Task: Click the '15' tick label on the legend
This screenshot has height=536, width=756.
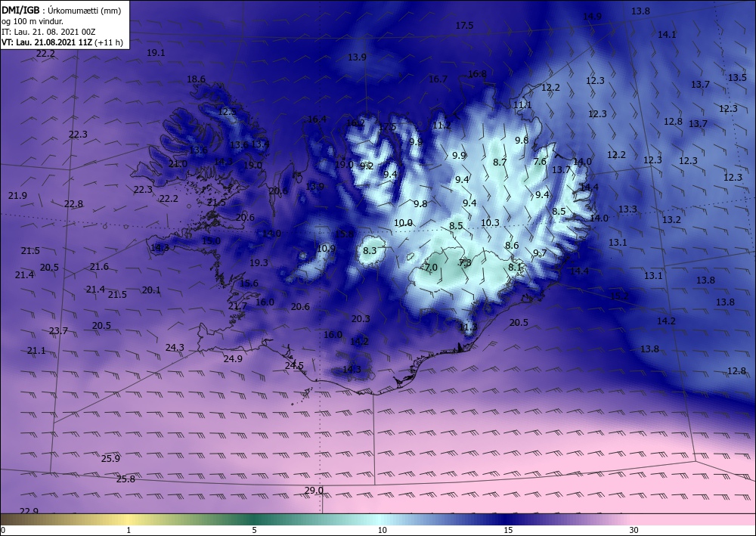Action: 508,531
